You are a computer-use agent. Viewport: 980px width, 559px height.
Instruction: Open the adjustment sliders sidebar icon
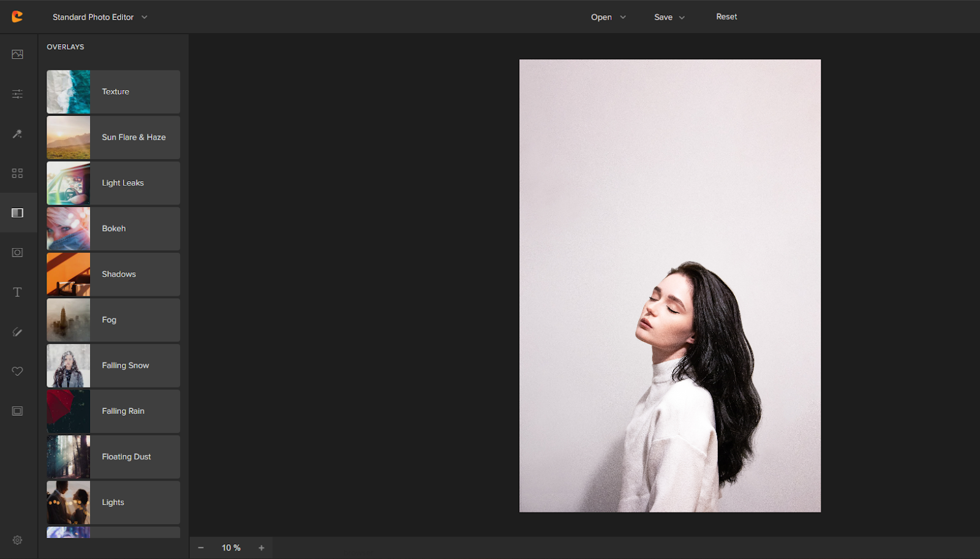(17, 94)
